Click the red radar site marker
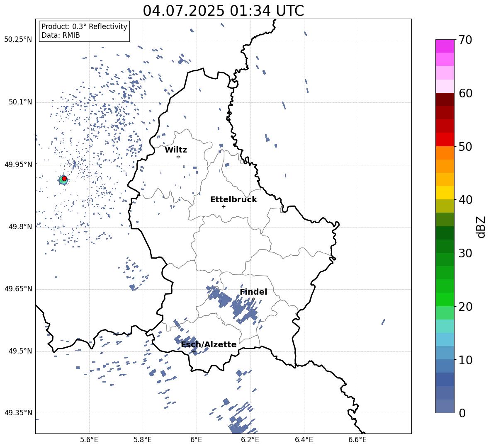Viewport: 491px width, 448px height. 64,179
